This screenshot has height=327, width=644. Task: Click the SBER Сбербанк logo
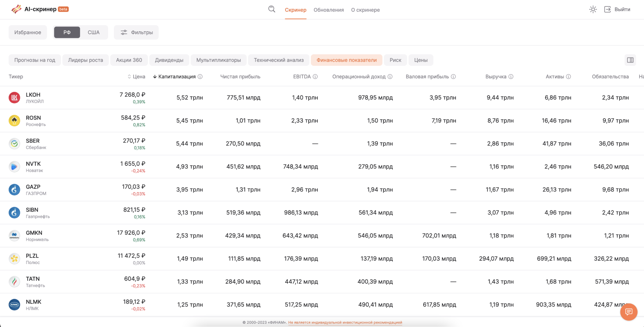pyautogui.click(x=15, y=143)
